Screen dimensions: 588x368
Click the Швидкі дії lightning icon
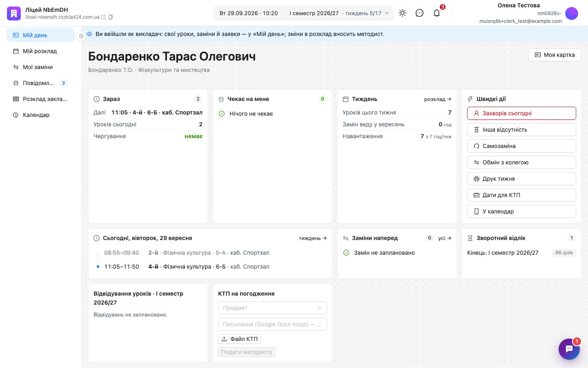point(470,99)
